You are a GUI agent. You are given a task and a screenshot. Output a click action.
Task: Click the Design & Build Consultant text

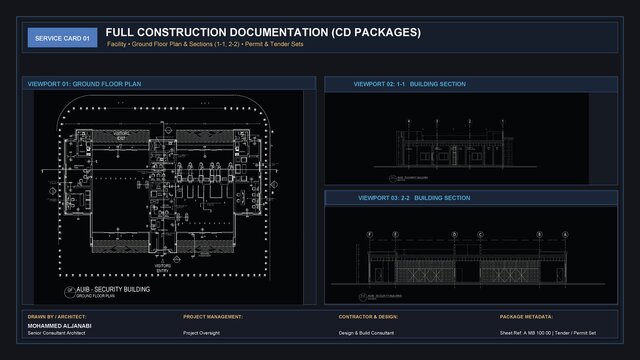(x=366, y=333)
